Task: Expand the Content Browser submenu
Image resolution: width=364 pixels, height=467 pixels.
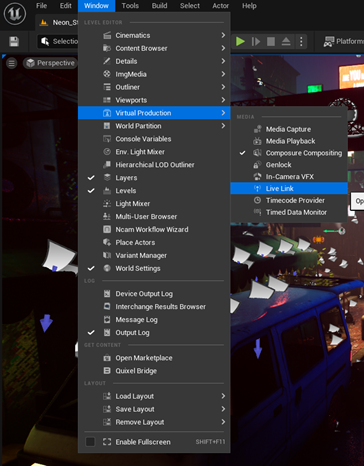Action: pyautogui.click(x=154, y=48)
